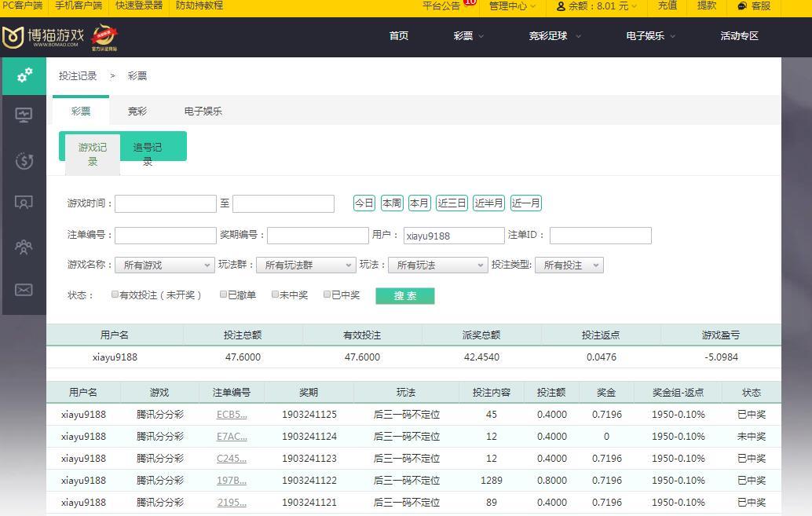
Task: Filter by 本月
Action: (419, 203)
